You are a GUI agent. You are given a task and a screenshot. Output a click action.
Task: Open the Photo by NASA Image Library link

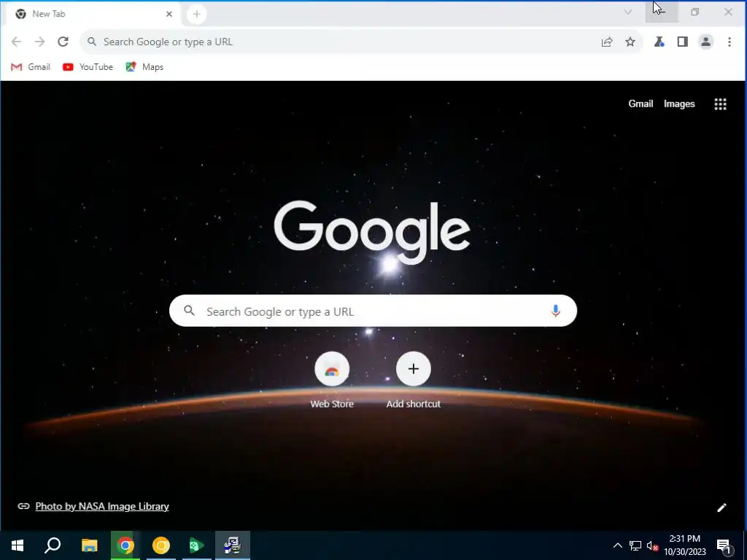click(102, 506)
